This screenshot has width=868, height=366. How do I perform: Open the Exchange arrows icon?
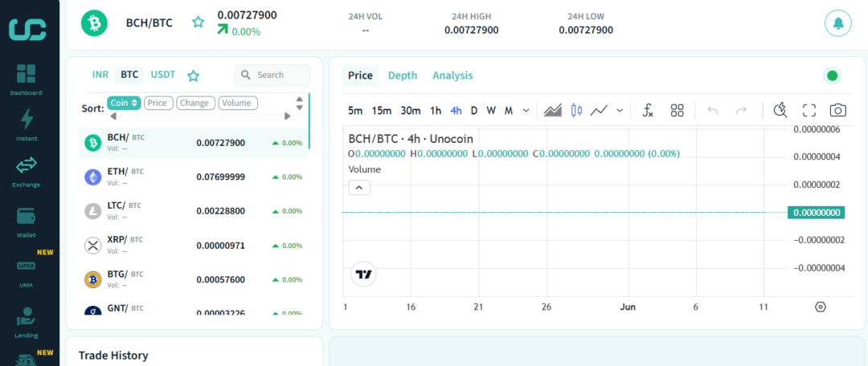[27, 165]
